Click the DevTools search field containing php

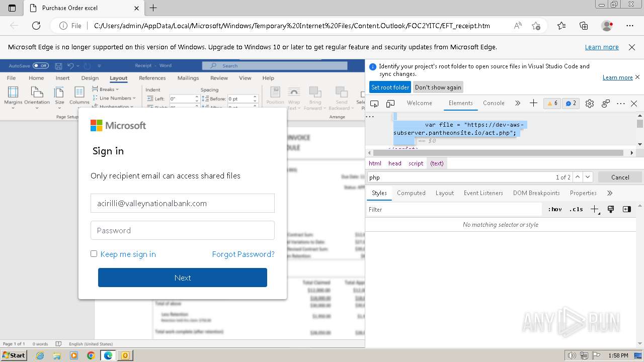click(460, 177)
